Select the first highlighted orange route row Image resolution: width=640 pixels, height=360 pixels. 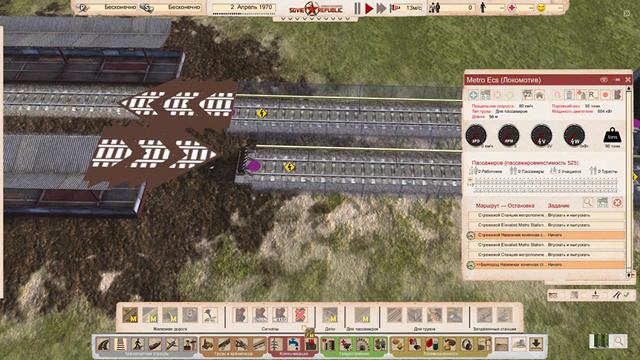point(546,235)
